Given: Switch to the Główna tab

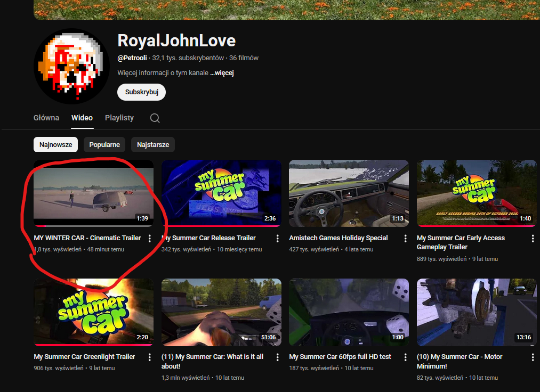Looking at the screenshot, I should point(46,118).
